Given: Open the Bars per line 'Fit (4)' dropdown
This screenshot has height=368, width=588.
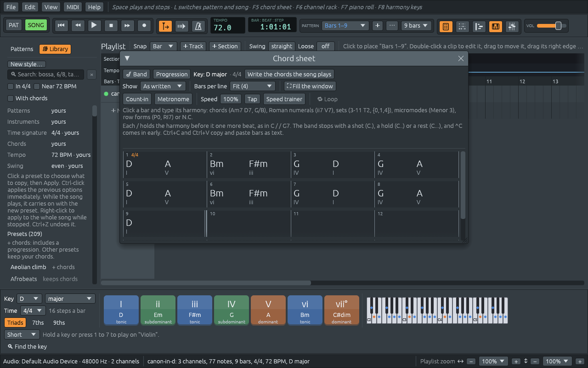Looking at the screenshot, I should coord(252,86).
